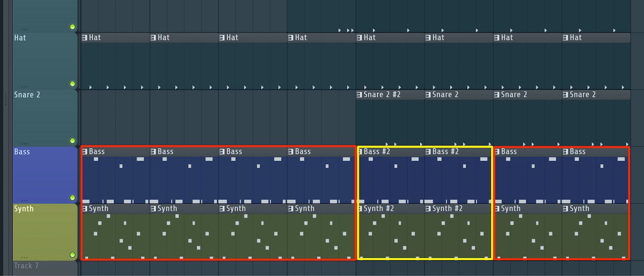
Task: Select the fifth Hat clip title
Action: click(370, 37)
